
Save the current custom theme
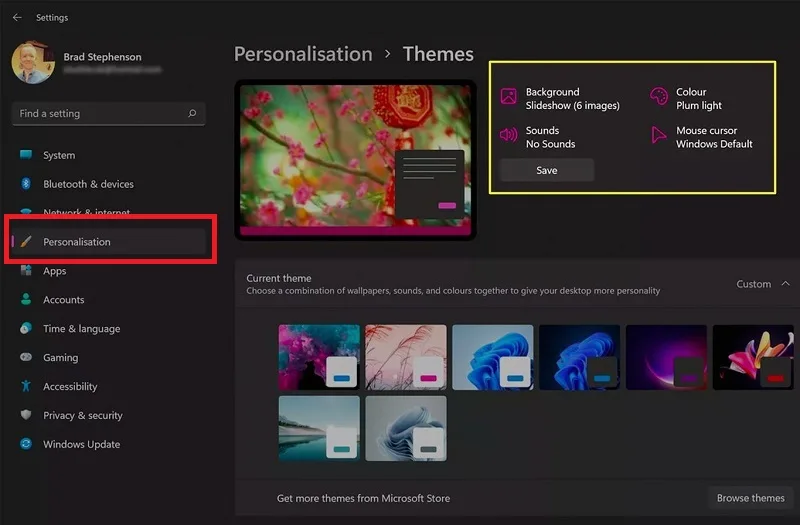(546, 170)
